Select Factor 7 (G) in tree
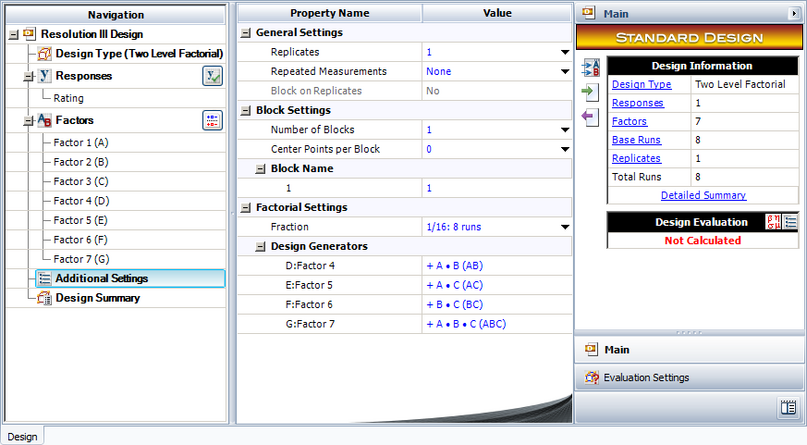The height and width of the screenshot is (445, 807). (81, 259)
